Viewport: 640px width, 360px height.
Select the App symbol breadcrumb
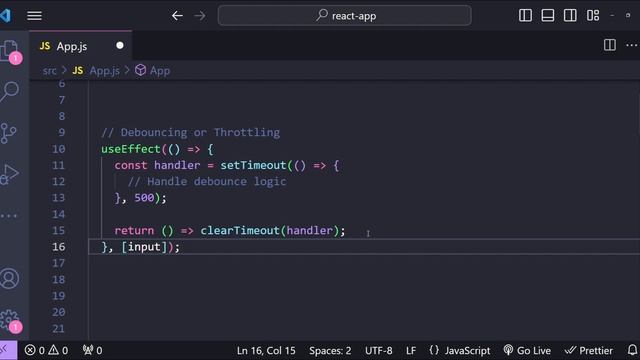click(x=153, y=71)
